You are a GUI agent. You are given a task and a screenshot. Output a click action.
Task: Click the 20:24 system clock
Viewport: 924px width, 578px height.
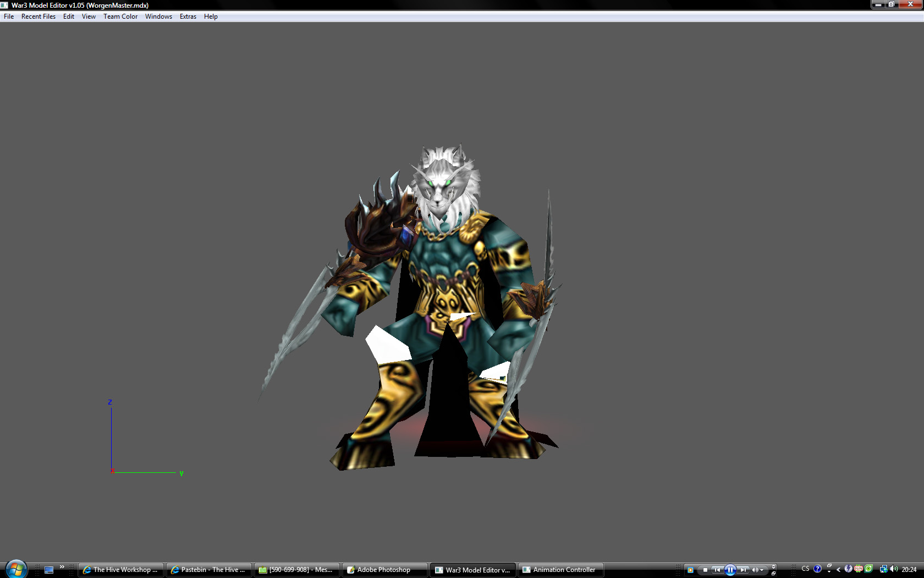click(x=909, y=570)
